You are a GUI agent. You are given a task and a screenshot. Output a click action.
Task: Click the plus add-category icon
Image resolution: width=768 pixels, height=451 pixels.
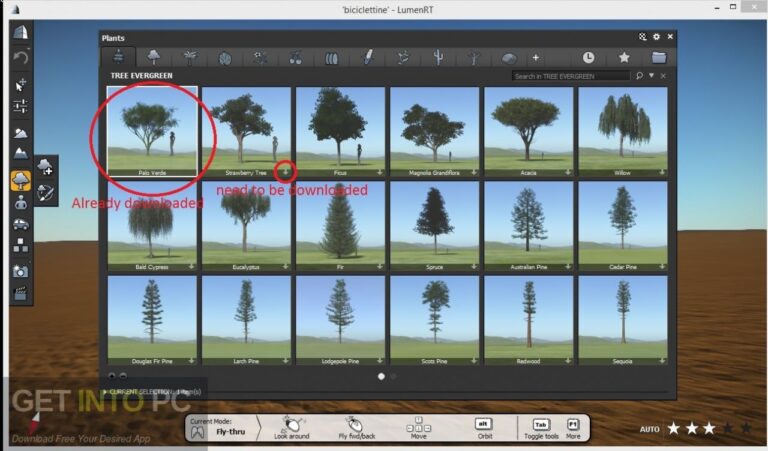[x=536, y=58]
